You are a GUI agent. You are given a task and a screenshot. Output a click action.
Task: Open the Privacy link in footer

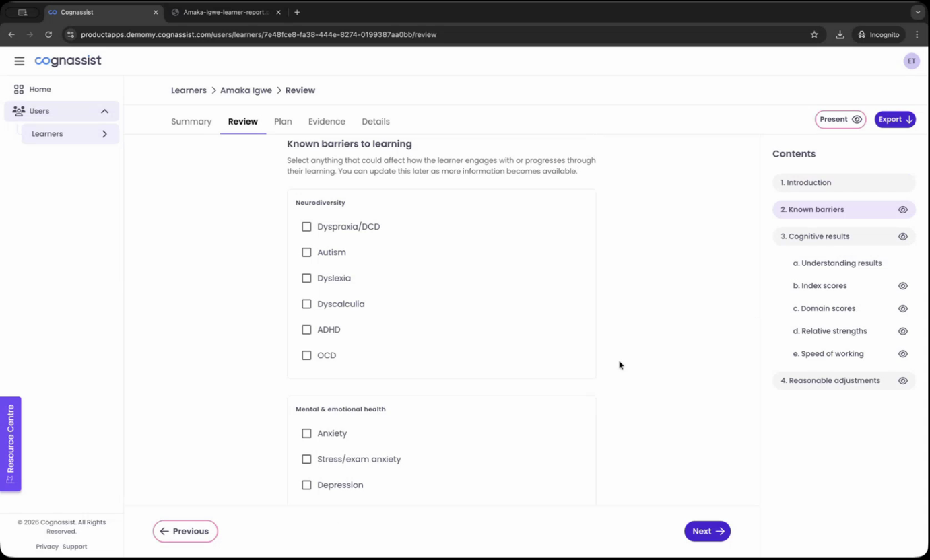(x=47, y=547)
